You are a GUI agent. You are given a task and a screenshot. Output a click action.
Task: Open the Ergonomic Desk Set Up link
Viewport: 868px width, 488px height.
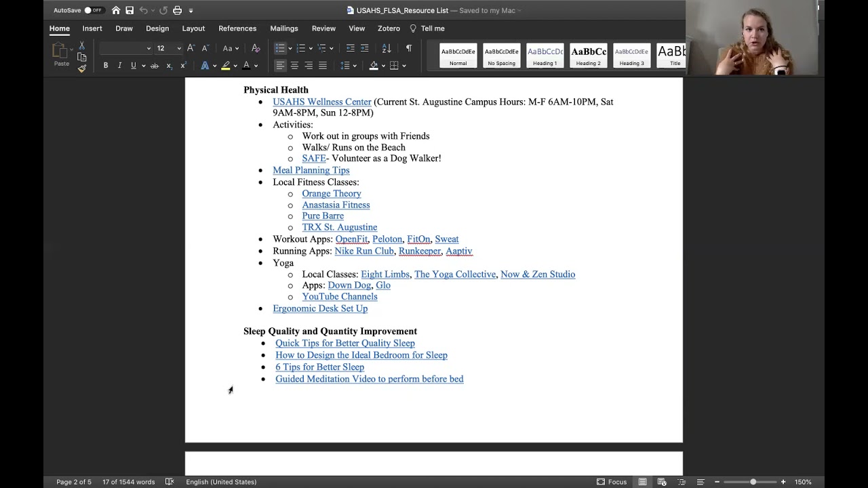320,308
